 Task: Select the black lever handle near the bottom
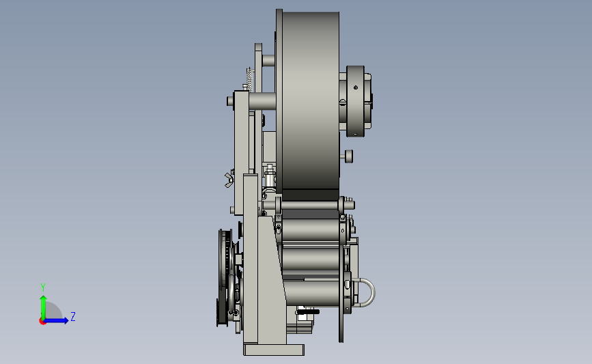pos(308,312)
